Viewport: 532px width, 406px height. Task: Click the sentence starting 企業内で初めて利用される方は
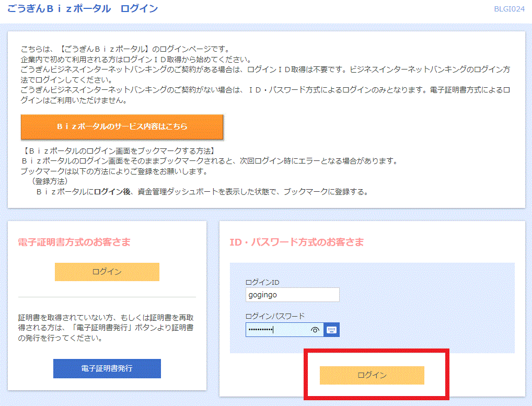[x=136, y=60]
